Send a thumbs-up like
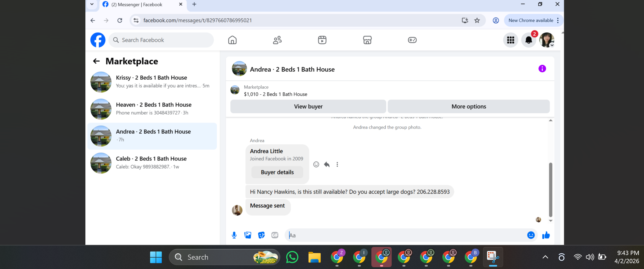Image resolution: width=644 pixels, height=269 pixels. (546, 235)
